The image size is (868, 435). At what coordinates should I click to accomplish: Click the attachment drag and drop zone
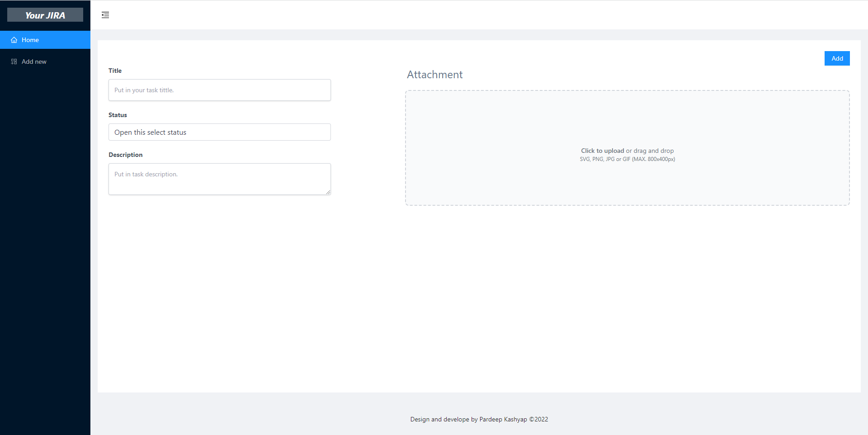[627, 148]
